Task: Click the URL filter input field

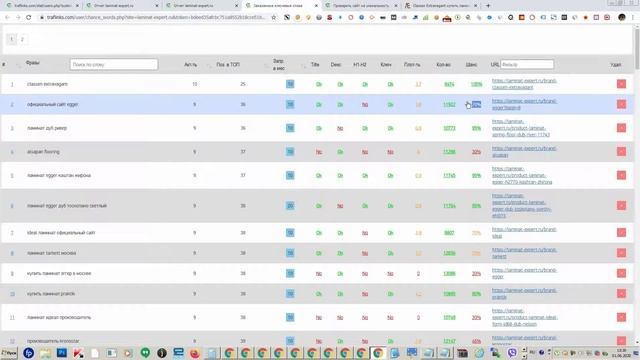Action: [x=527, y=64]
